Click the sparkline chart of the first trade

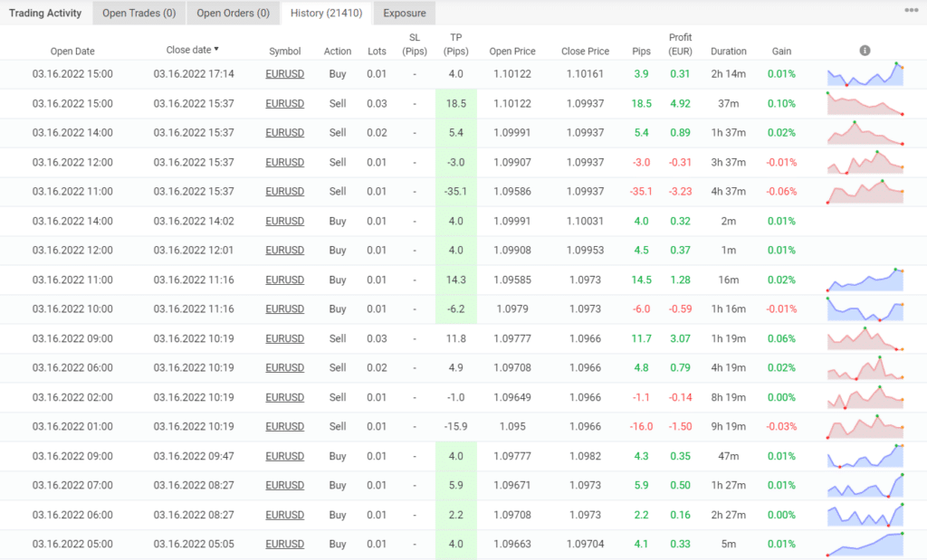[x=865, y=73]
